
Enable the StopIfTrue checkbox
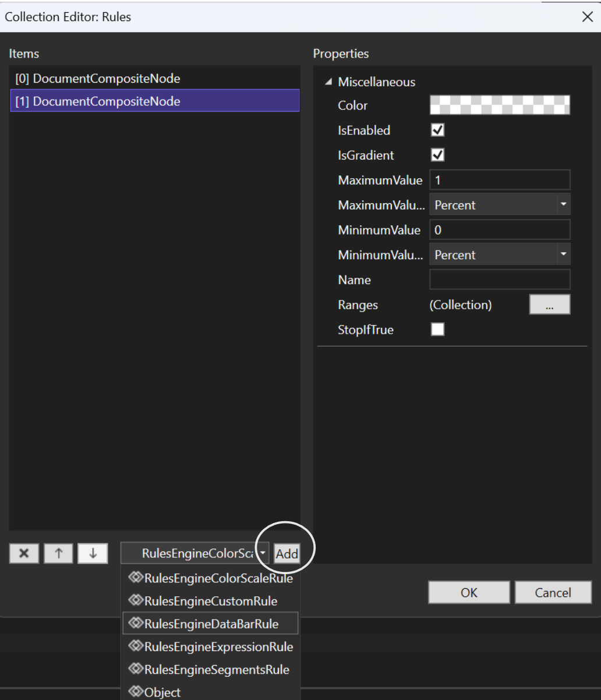click(x=437, y=330)
